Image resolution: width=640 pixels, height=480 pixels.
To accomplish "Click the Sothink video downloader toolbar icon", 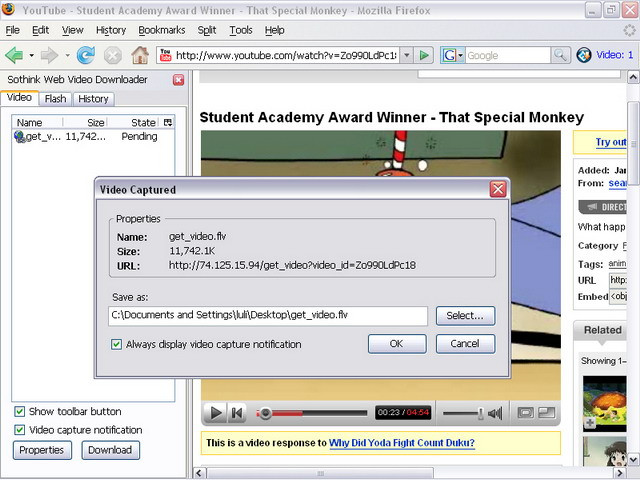I will (584, 55).
